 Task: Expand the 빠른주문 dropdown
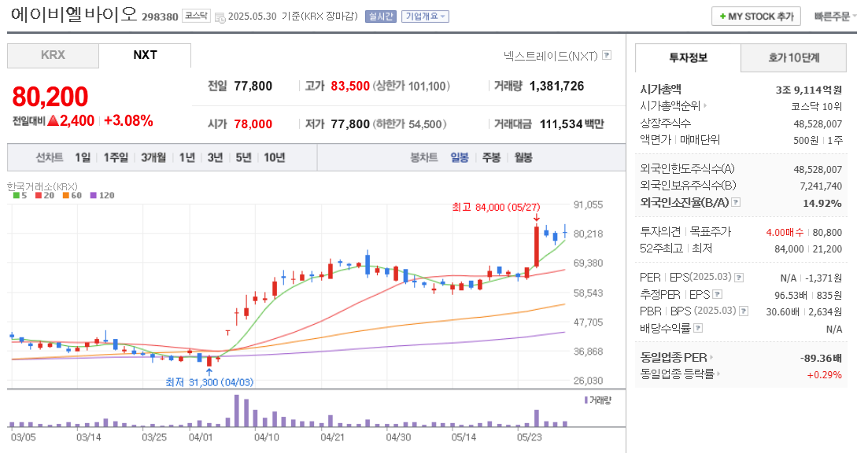(834, 16)
